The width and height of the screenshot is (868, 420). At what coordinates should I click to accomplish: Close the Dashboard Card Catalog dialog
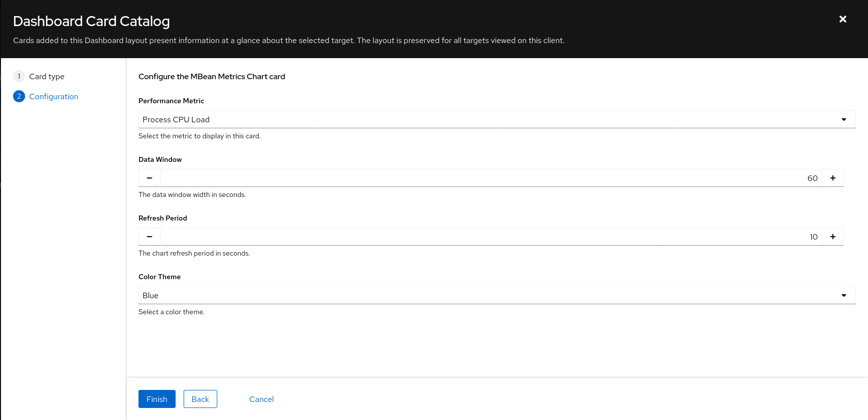[x=843, y=19]
